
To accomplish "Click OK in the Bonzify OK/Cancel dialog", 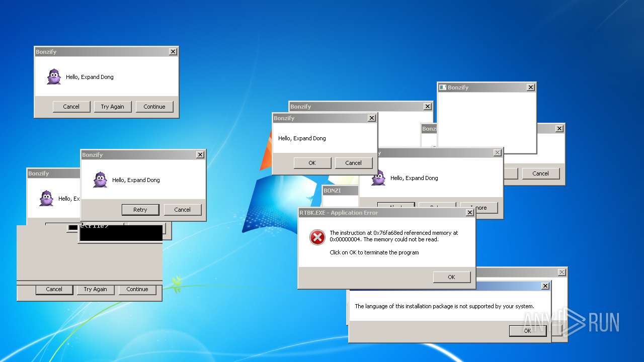I will point(312,163).
